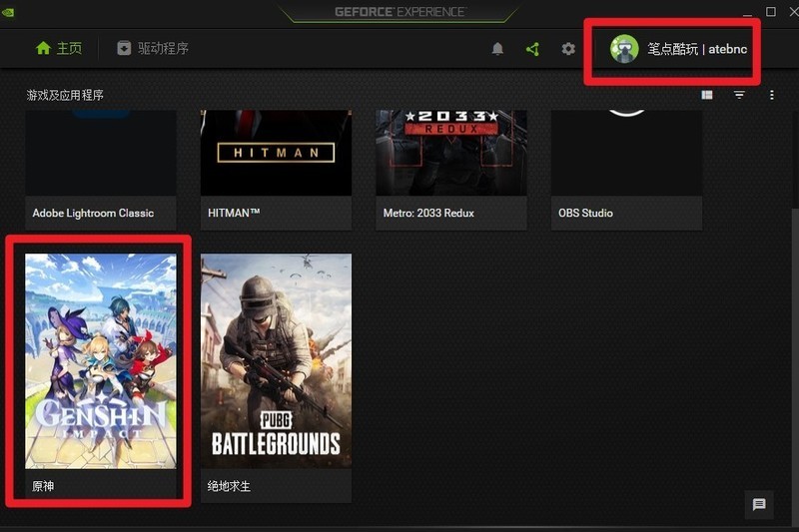Open the three-dot more options menu
Image resolution: width=799 pixels, height=532 pixels.
pos(772,95)
